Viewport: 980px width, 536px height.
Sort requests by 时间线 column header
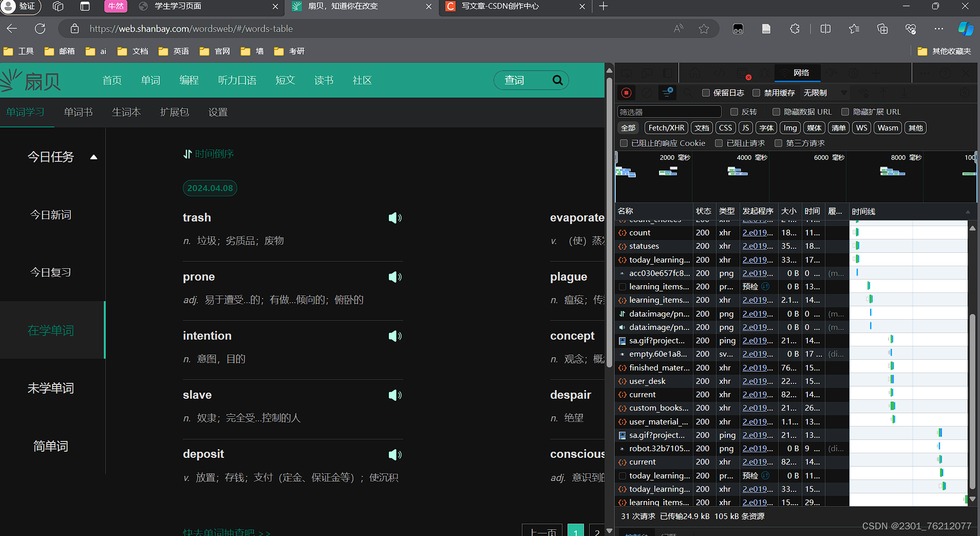click(x=909, y=211)
